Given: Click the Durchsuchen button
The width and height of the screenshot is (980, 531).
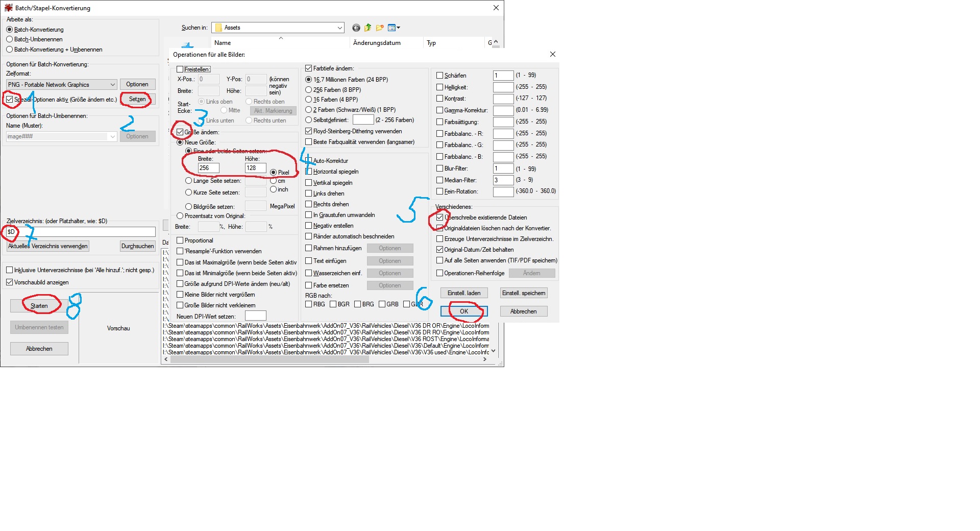Looking at the screenshot, I should pos(138,246).
